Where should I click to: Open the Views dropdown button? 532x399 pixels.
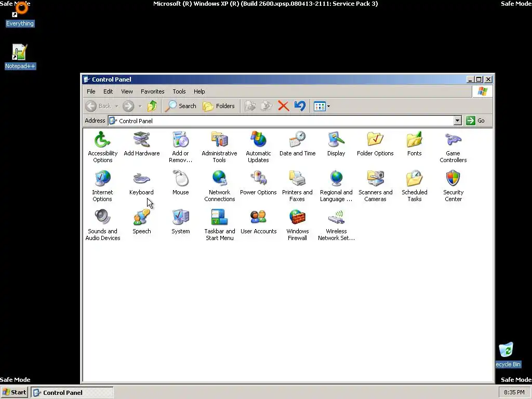point(322,106)
